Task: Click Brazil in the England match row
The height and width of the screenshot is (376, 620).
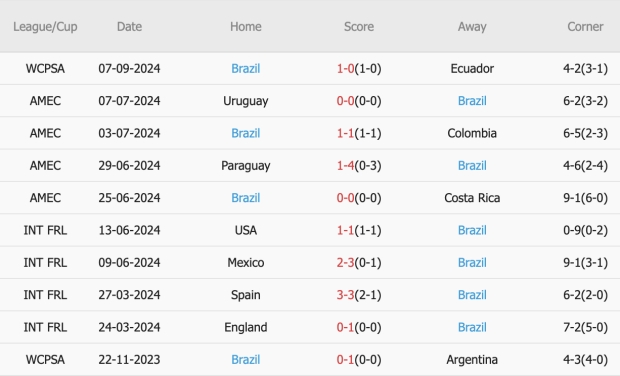Action: click(x=472, y=327)
